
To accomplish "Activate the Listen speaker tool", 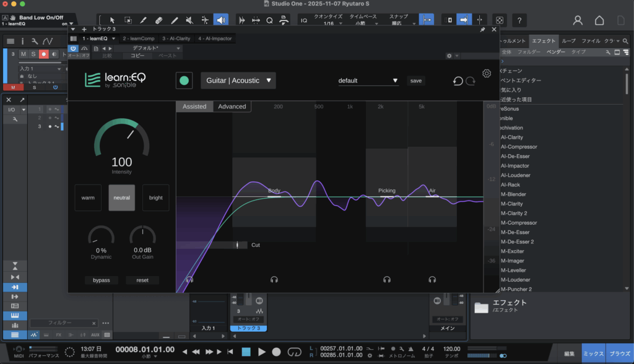I will (x=220, y=20).
